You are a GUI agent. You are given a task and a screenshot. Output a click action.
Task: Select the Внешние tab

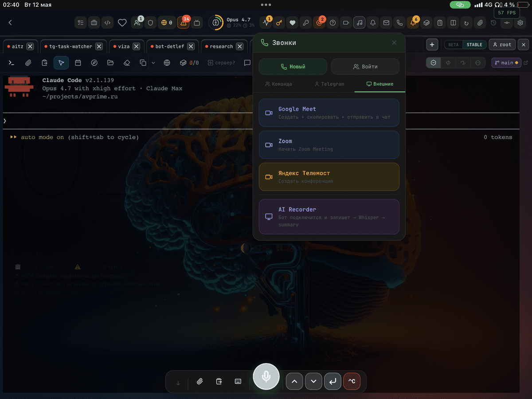[x=379, y=84]
